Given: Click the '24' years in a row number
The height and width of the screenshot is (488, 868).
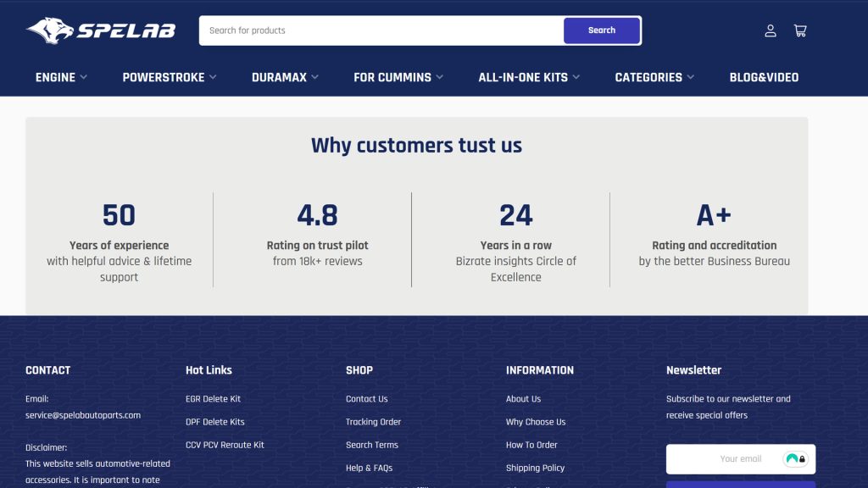Looking at the screenshot, I should tap(516, 215).
